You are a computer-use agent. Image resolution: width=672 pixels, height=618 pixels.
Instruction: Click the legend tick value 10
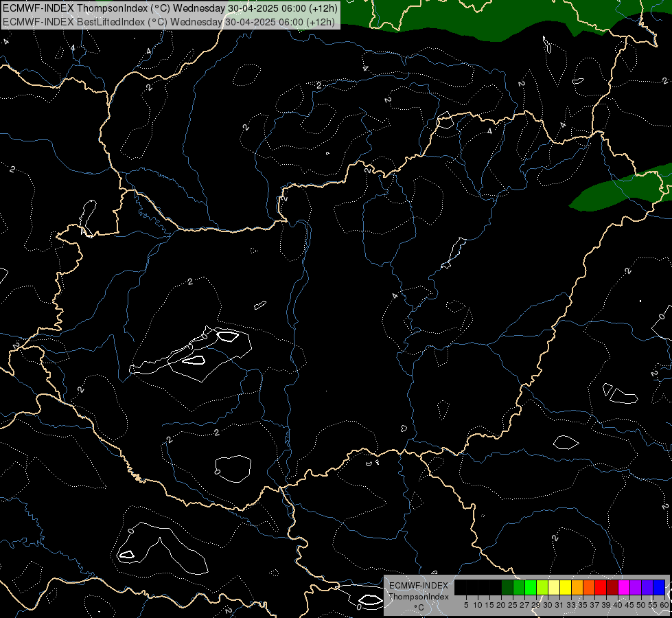pos(478,605)
